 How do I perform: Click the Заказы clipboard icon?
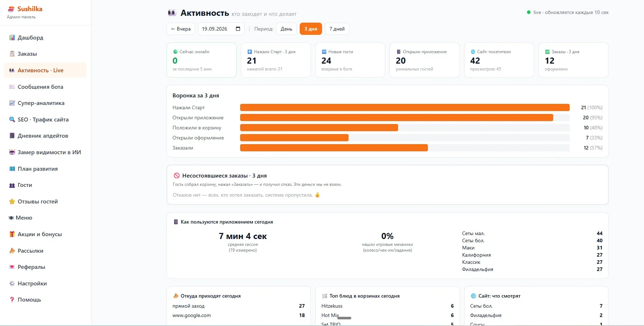[12, 54]
